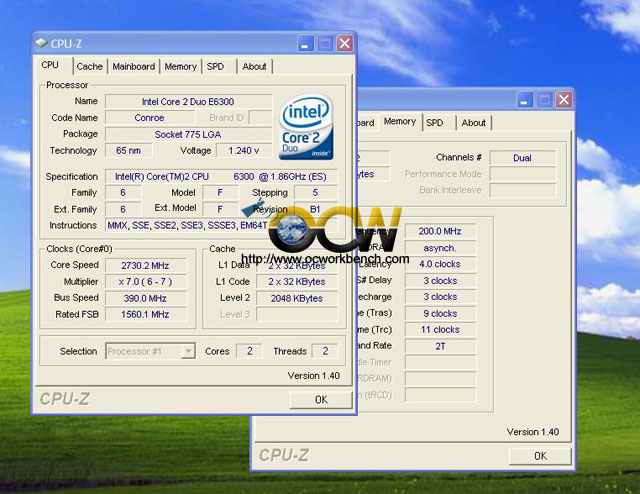Click the Channels # value 'Dual'

(x=523, y=158)
